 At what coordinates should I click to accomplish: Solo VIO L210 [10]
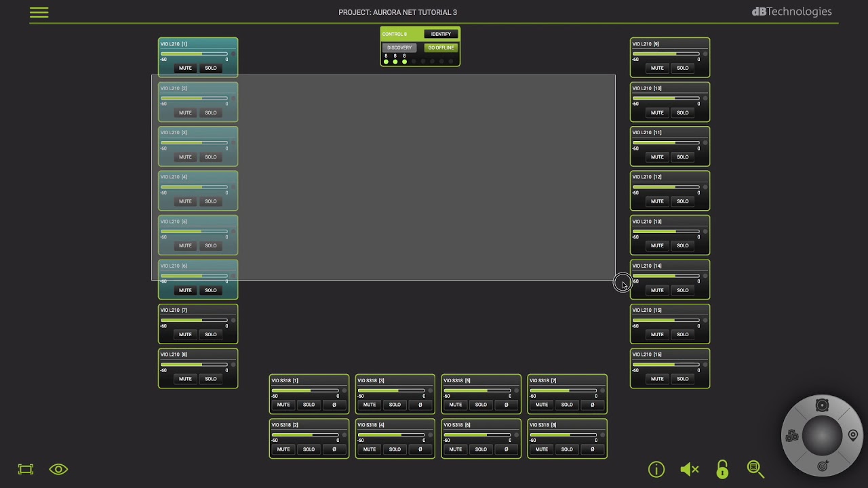[683, 113]
